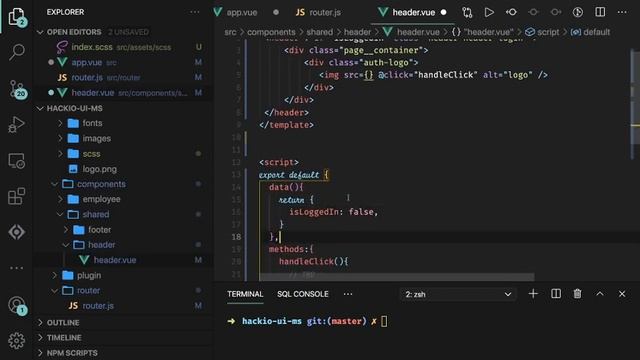The height and width of the screenshot is (360, 640).
Task: Collapse the HACKIO-UI-MS project section
Action: [40, 108]
